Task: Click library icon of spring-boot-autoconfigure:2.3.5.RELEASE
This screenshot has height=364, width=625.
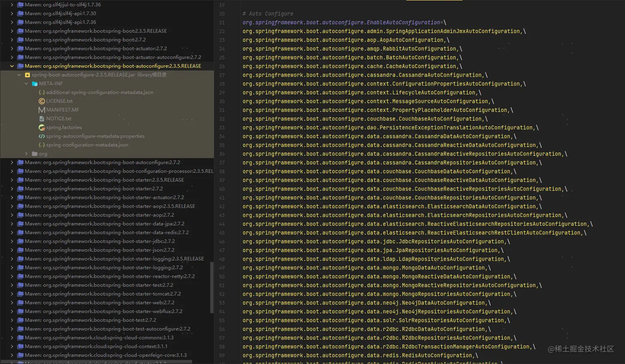Action: pos(20,66)
